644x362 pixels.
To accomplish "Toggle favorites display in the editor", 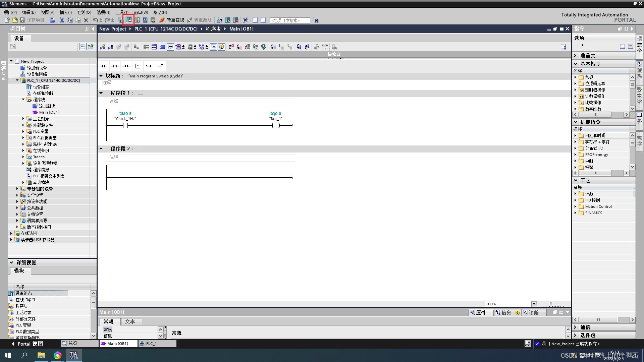I will tap(222, 47).
